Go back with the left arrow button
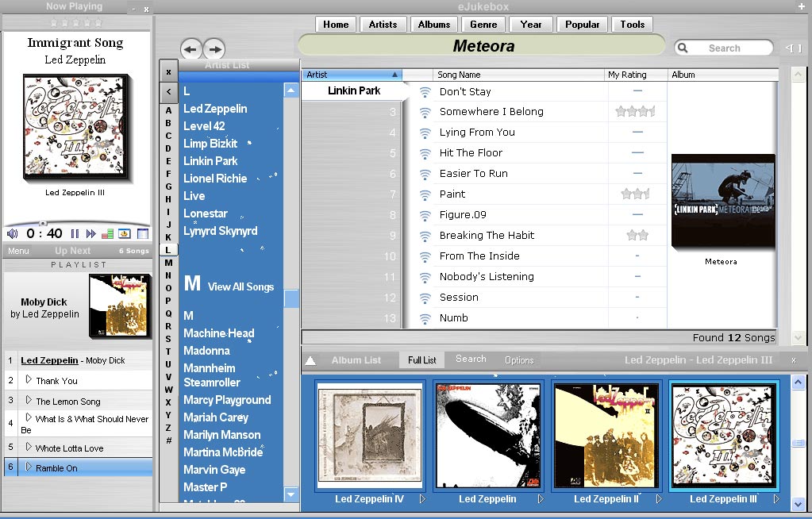The width and height of the screenshot is (812, 519). (x=191, y=49)
